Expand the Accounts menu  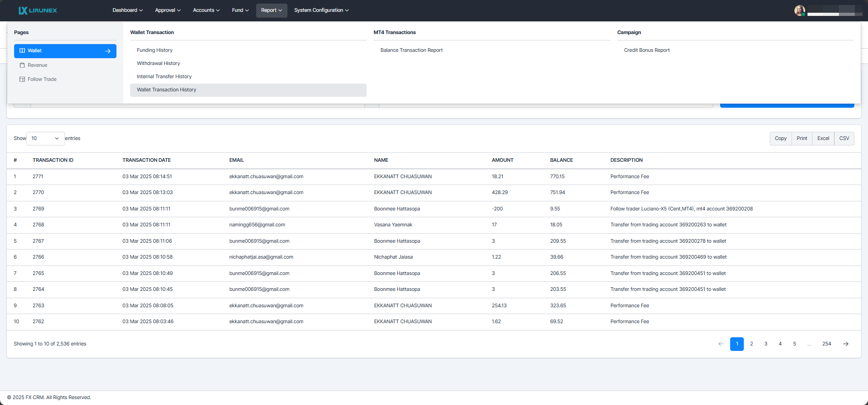[x=206, y=10]
